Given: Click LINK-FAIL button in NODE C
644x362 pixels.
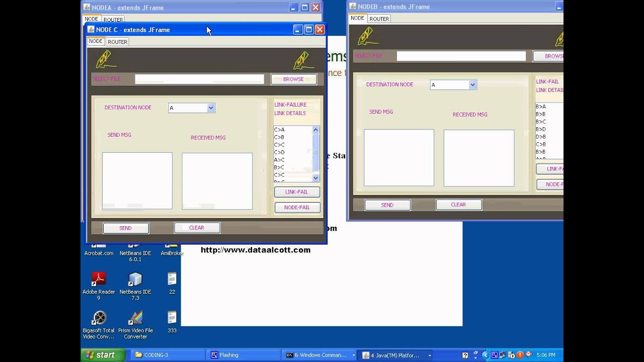Looking at the screenshot, I should (x=297, y=192).
